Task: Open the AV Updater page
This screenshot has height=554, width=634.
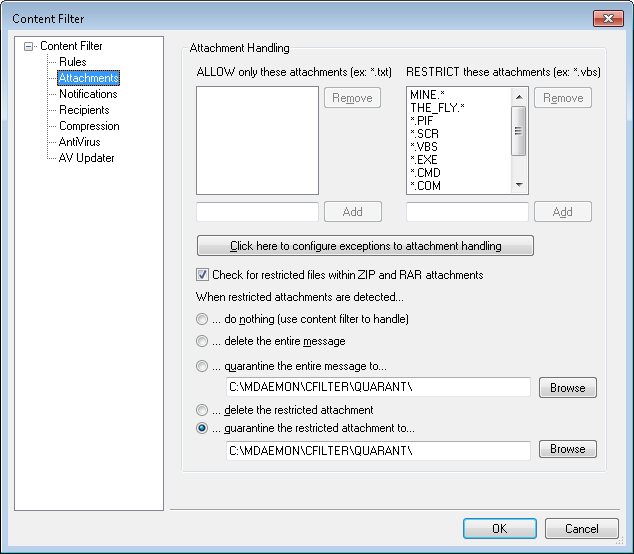Action: coord(86,158)
